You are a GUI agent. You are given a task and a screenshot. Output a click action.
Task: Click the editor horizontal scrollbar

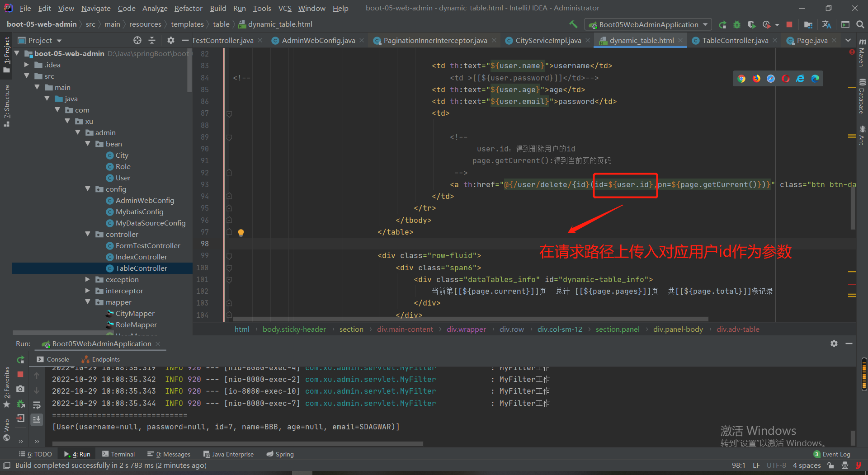[x=470, y=319]
